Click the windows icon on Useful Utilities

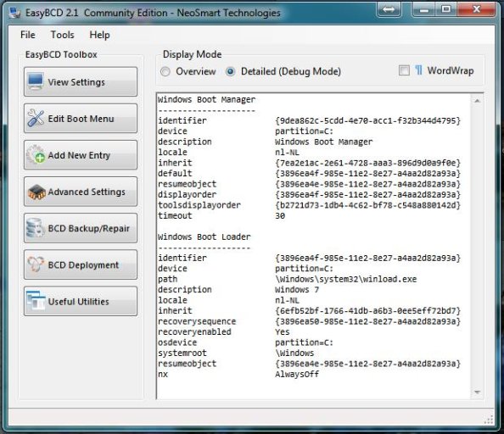coord(36,300)
